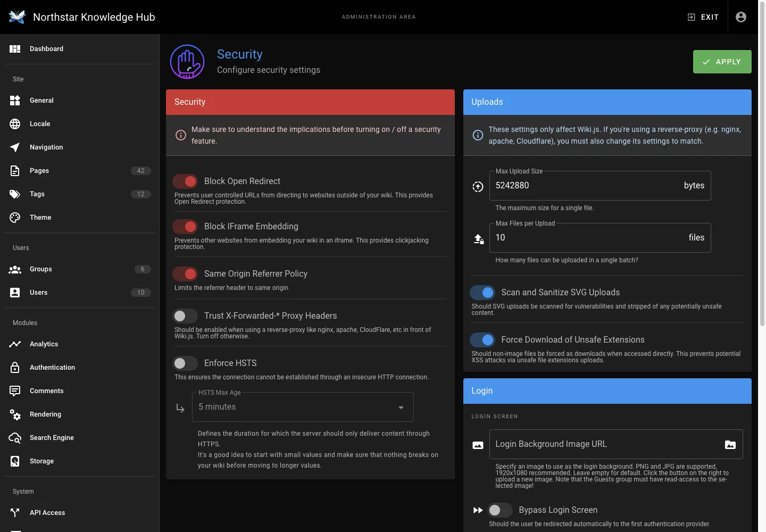The height and width of the screenshot is (532, 766).
Task: Open the Authentication module menu item
Action: point(80,368)
